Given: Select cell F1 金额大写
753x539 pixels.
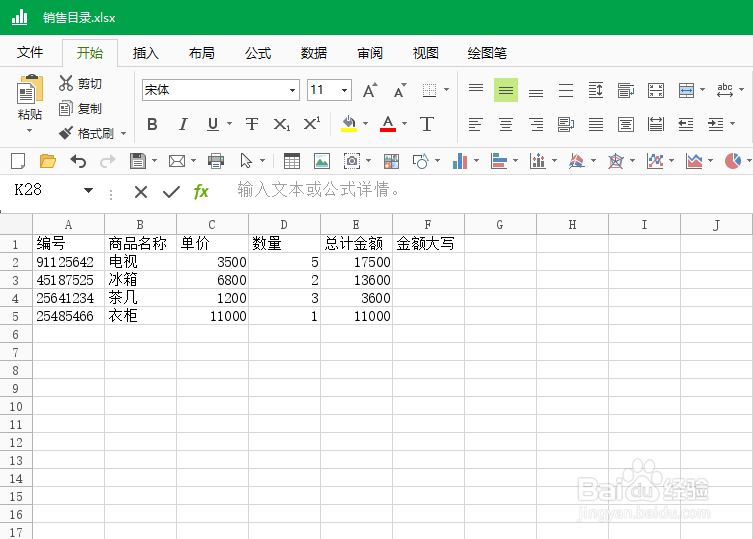Looking at the screenshot, I should click(x=428, y=244).
